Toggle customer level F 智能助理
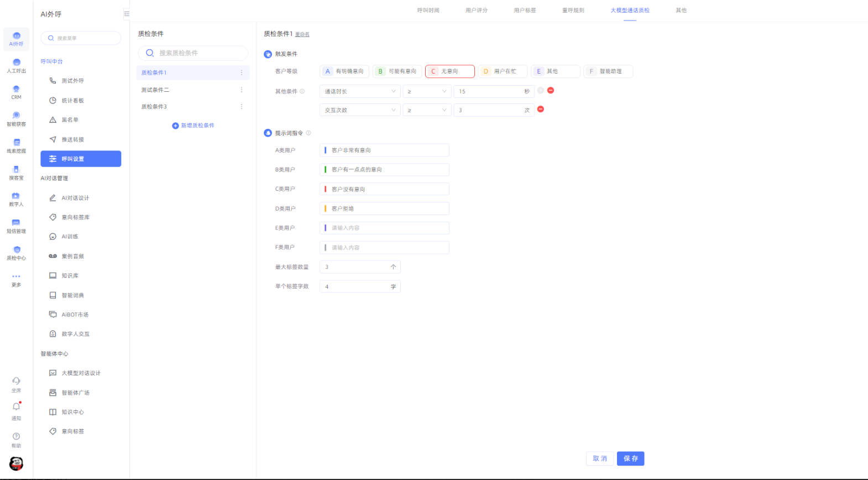The image size is (868, 480). pyautogui.click(x=608, y=71)
